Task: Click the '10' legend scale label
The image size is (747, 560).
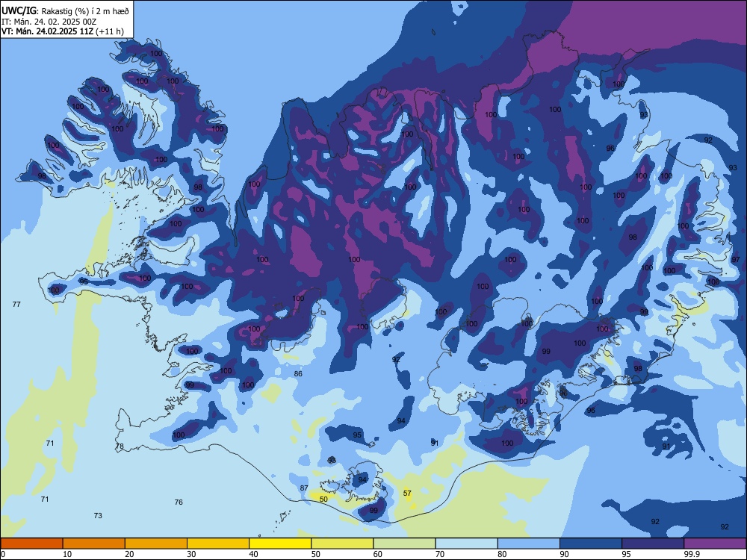Action: (x=67, y=554)
